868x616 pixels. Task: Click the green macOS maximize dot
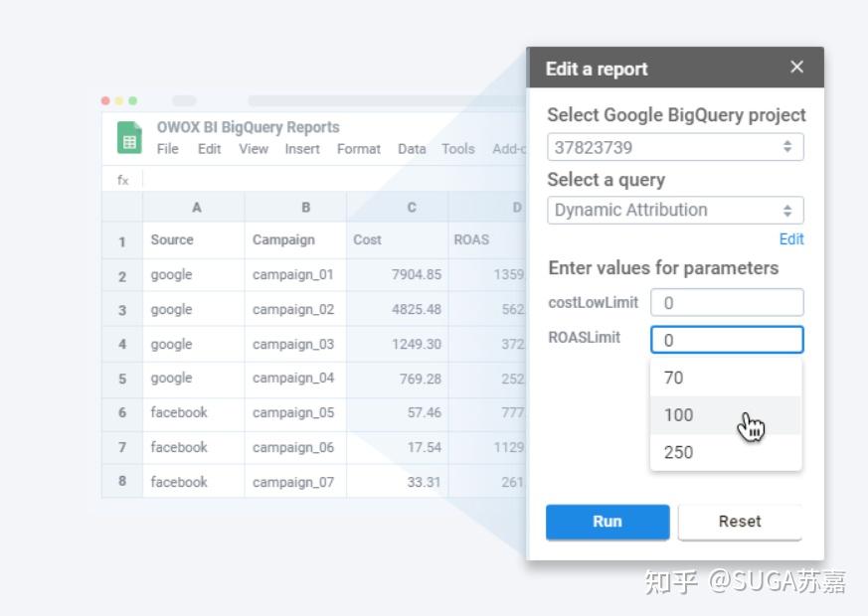tap(133, 100)
